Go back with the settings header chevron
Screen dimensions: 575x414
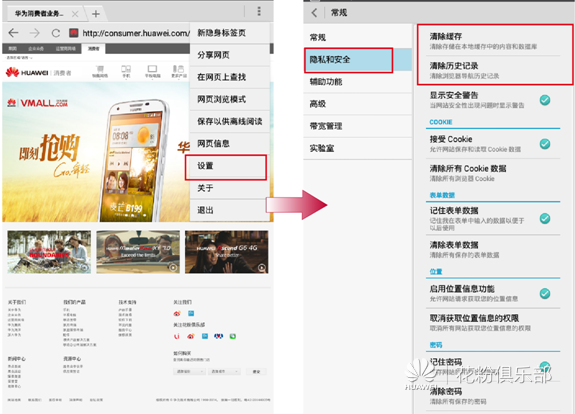[x=314, y=13]
